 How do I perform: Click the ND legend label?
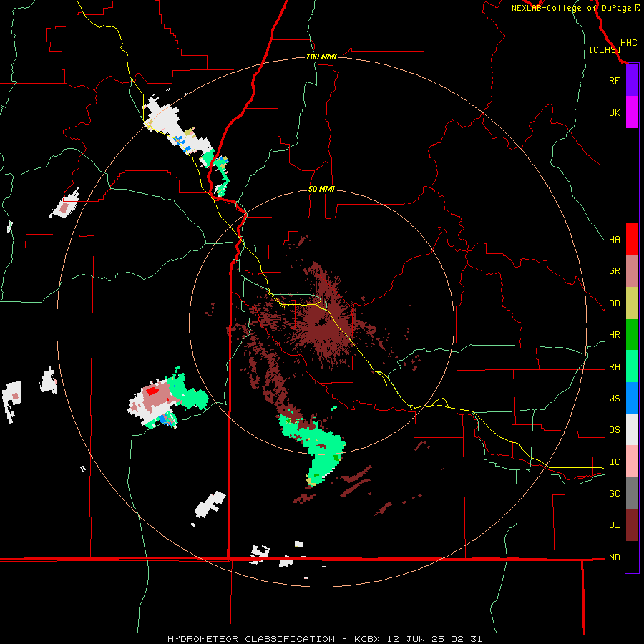point(614,557)
